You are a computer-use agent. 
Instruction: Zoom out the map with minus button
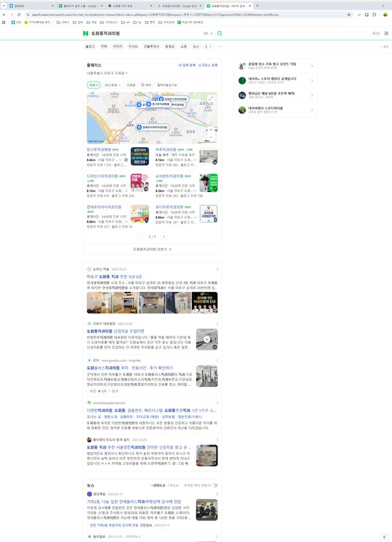point(211,137)
